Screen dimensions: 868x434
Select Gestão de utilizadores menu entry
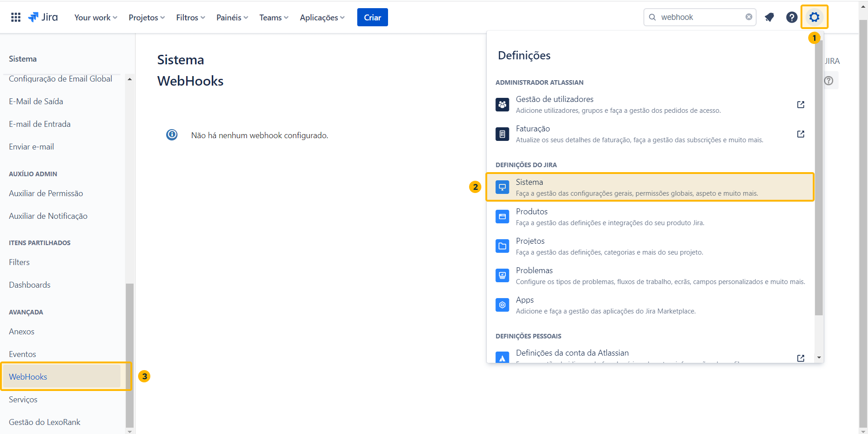pos(650,105)
